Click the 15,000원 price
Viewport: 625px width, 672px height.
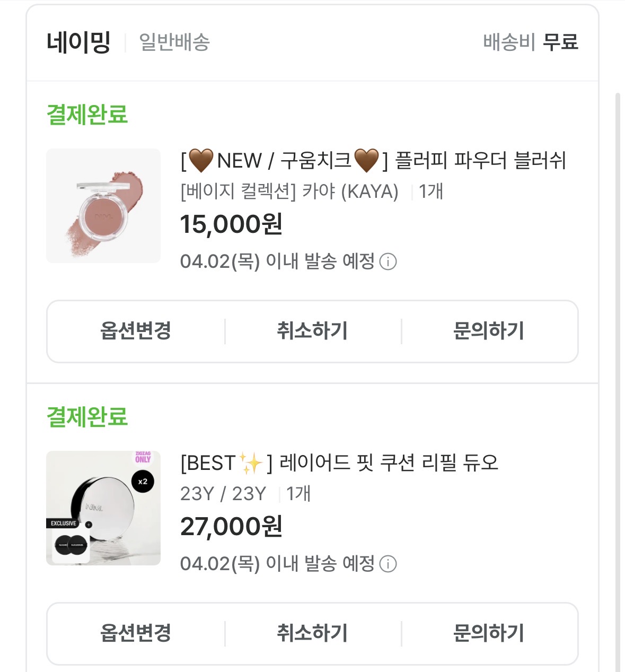[x=231, y=224]
